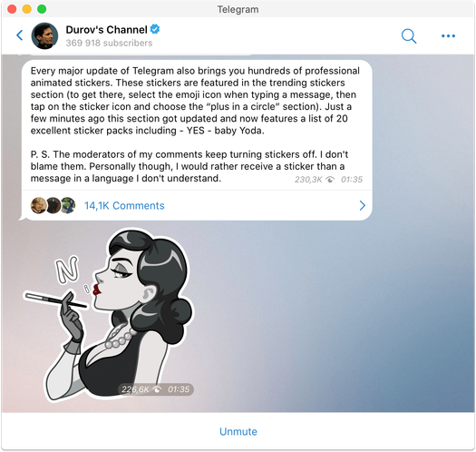Click the verified badge next to channel name
Viewport: 476px width, 452px height.
pyautogui.click(x=155, y=29)
